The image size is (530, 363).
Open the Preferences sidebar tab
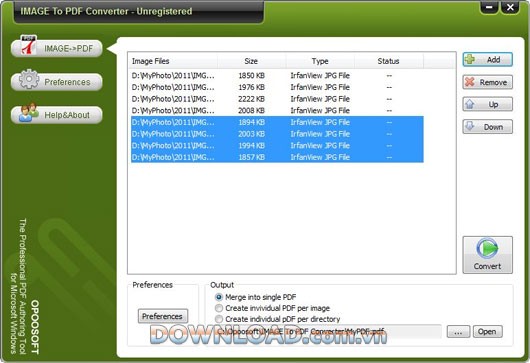pos(57,82)
